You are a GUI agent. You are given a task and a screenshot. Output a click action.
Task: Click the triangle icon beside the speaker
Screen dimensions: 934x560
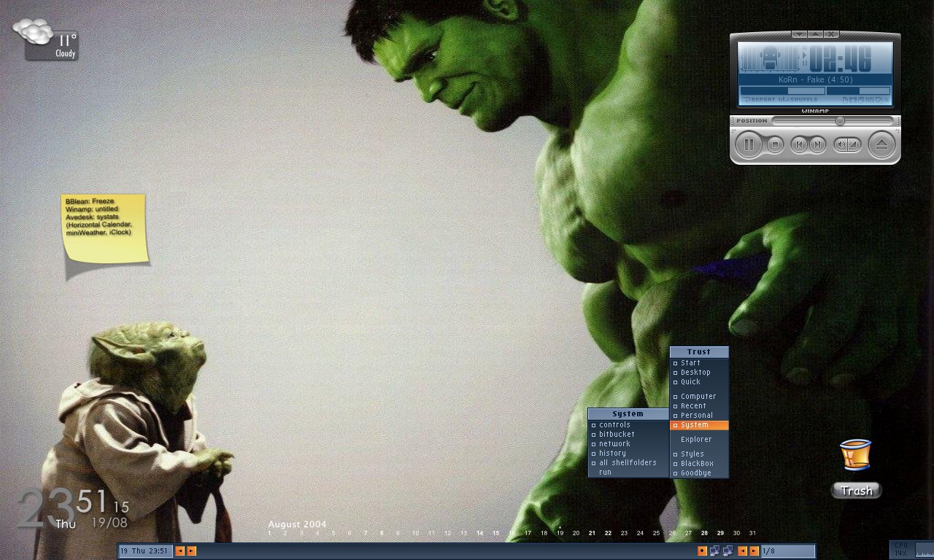coord(853,145)
